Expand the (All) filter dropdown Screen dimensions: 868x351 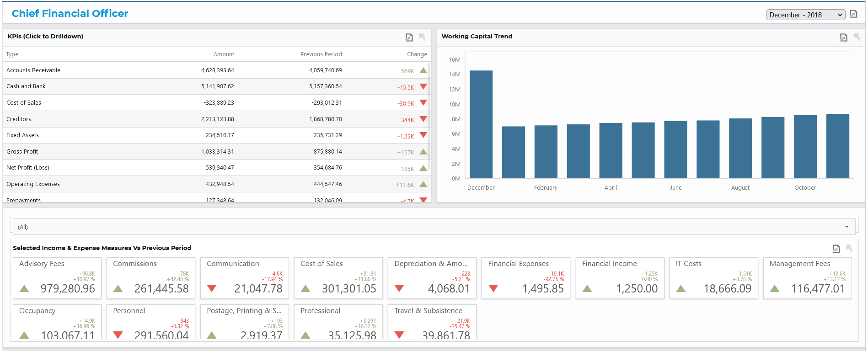pos(433,227)
